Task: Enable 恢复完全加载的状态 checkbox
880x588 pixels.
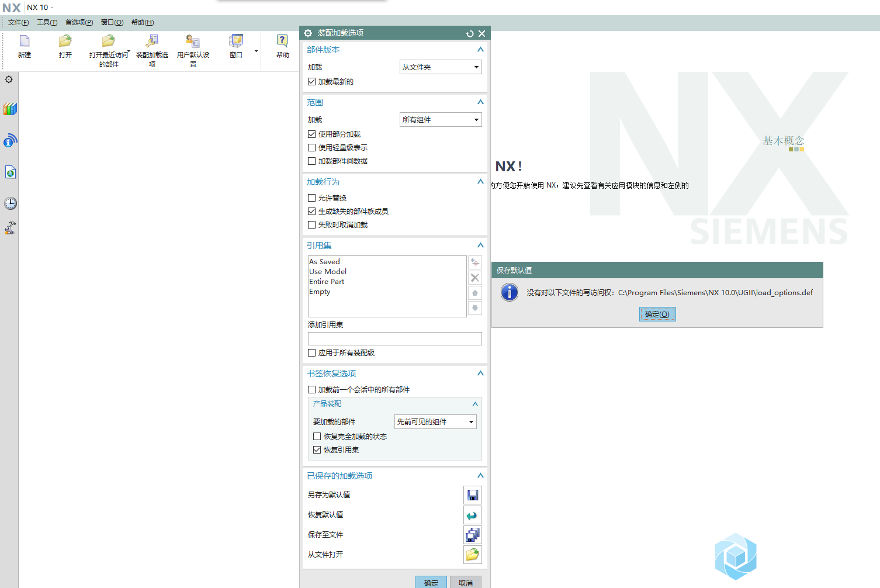Action: (317, 437)
